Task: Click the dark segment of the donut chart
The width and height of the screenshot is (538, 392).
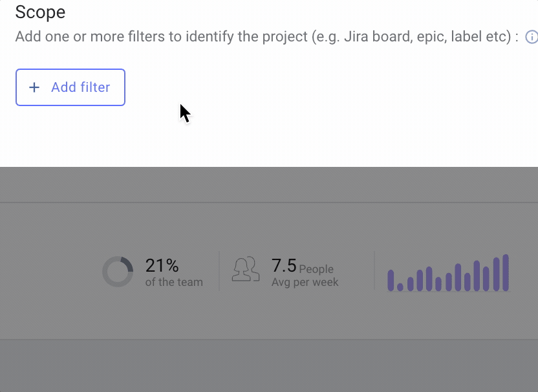Action: (x=127, y=264)
